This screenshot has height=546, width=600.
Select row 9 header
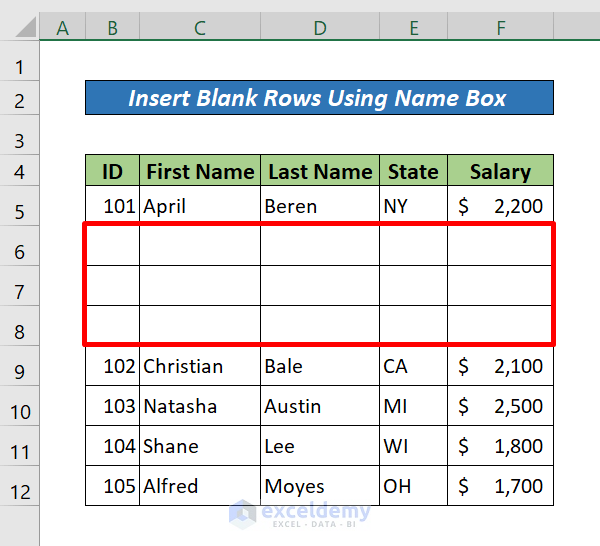pyautogui.click(x=20, y=366)
